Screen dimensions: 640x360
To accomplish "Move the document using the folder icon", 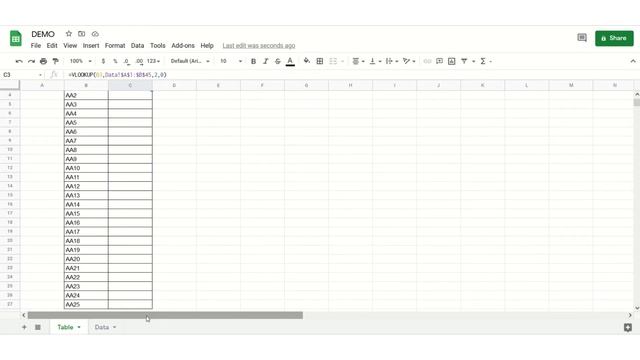I will coord(82,34).
